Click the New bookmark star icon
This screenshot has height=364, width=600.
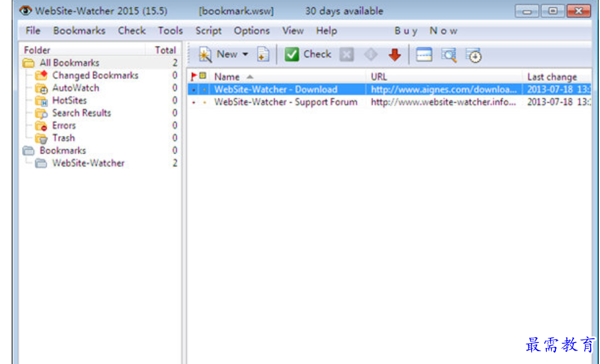pos(205,55)
